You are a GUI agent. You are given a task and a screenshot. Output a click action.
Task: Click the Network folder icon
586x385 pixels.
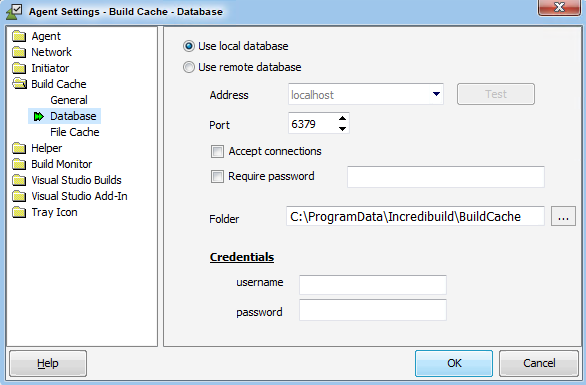tap(19, 52)
